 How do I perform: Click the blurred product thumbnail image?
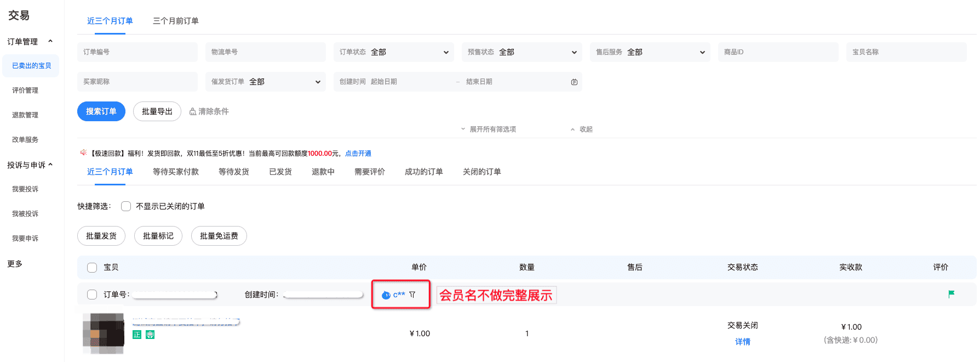pos(104,333)
